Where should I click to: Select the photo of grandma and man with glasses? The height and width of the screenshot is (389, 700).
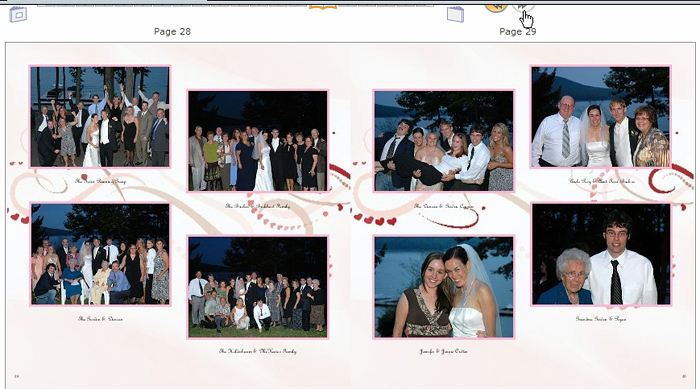point(601,254)
